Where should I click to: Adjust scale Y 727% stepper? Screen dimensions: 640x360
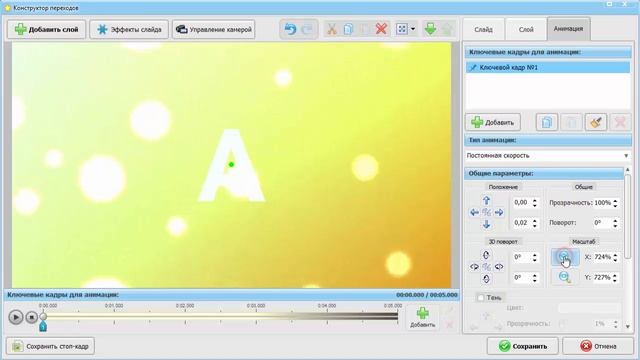click(x=615, y=278)
